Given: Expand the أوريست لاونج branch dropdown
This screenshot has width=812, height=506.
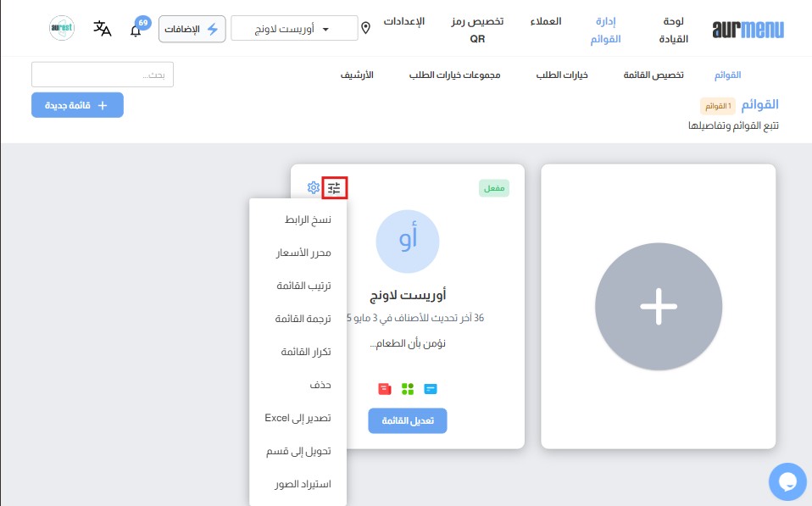Looking at the screenshot, I should click(294, 29).
